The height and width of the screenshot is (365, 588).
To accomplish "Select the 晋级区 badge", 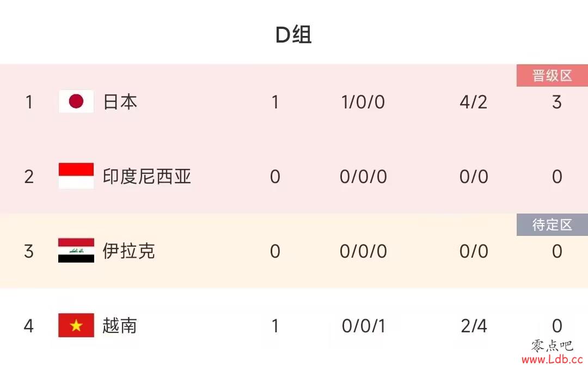I will pyautogui.click(x=552, y=75).
